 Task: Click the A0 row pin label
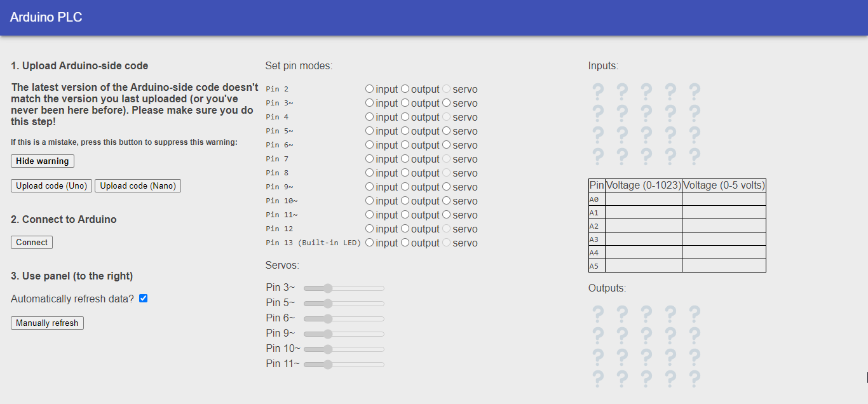pos(594,199)
